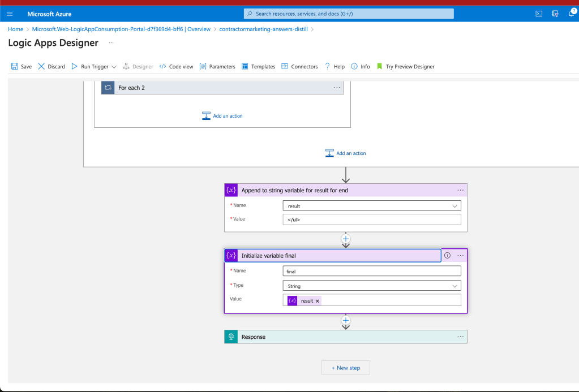
Task: Click the Value field containing </ul>
Action: pos(372,219)
